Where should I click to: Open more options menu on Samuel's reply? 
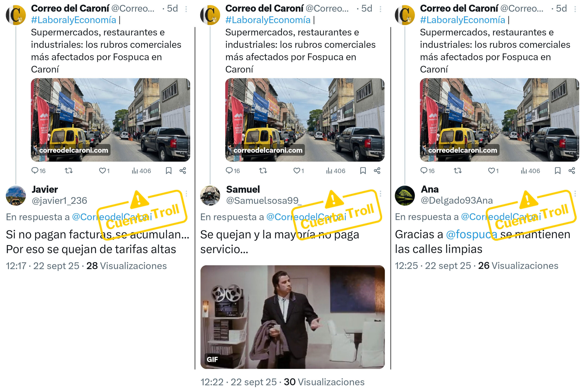[380, 193]
